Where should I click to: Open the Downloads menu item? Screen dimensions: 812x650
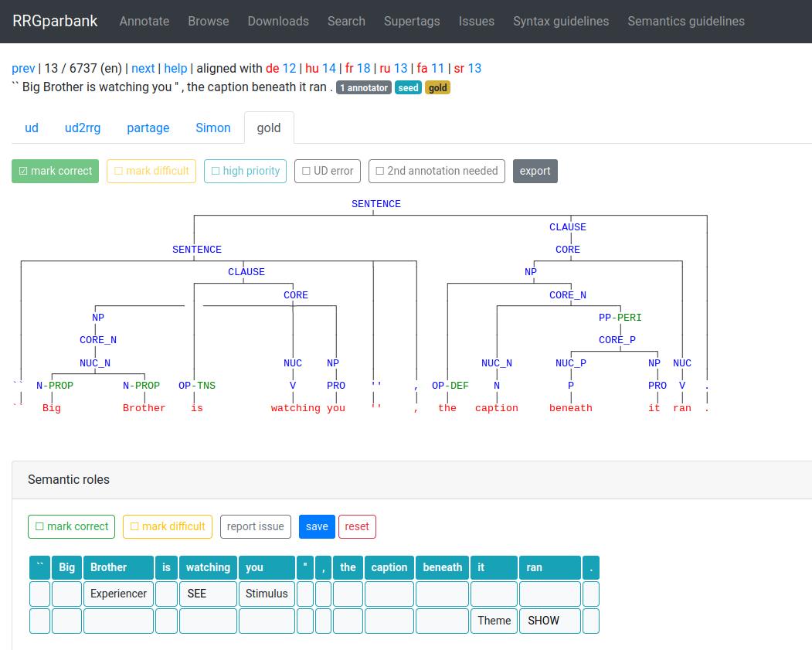pos(278,21)
